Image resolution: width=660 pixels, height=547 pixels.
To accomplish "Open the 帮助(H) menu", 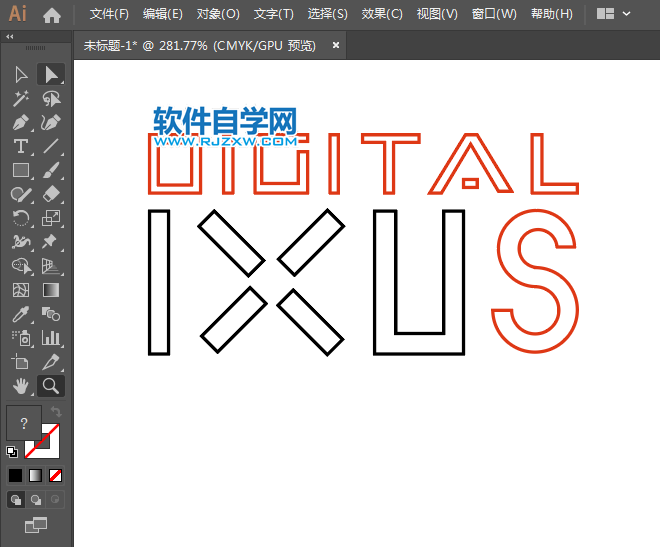I will [551, 14].
